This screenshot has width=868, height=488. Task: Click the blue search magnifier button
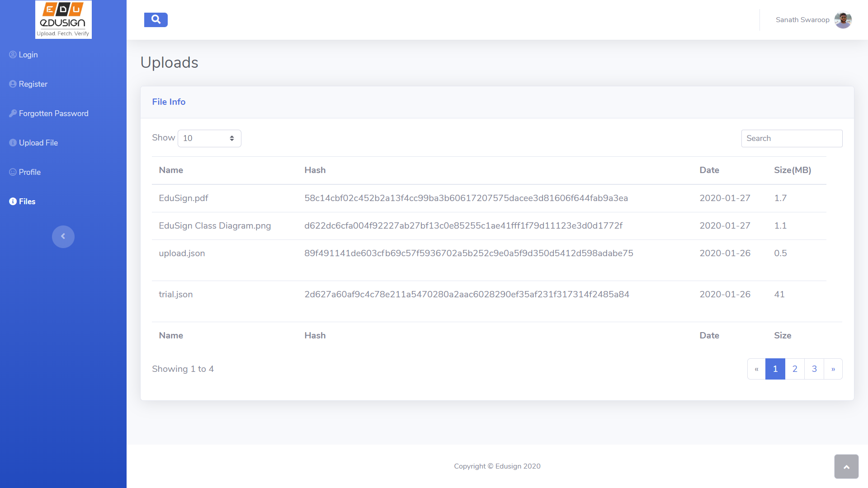click(x=156, y=20)
